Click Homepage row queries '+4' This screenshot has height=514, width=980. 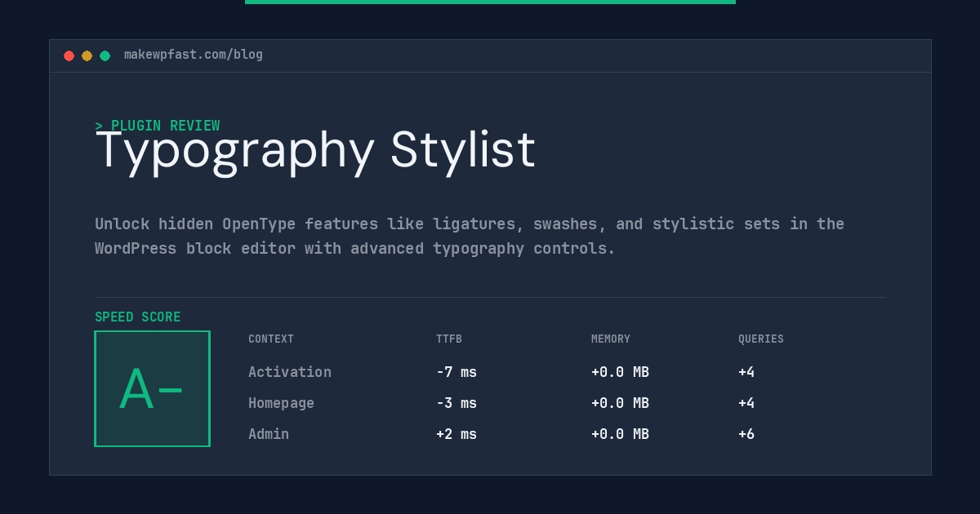tap(746, 403)
